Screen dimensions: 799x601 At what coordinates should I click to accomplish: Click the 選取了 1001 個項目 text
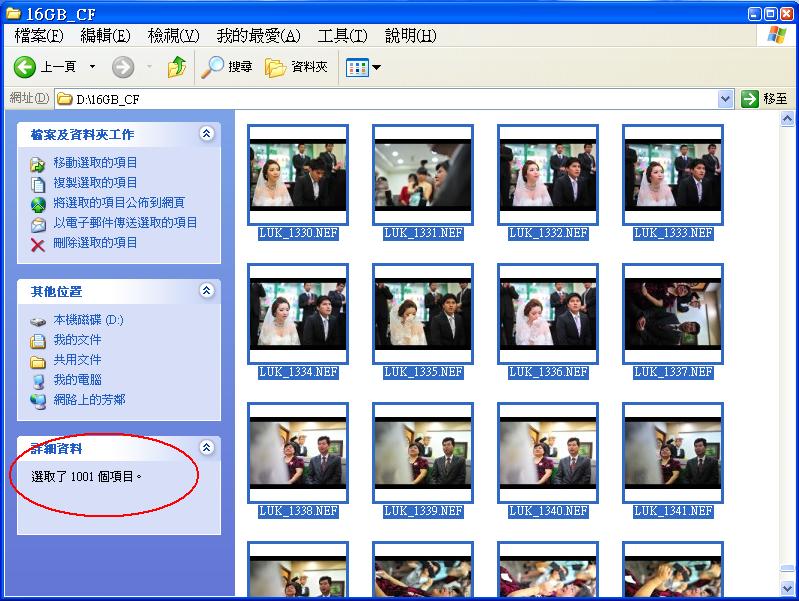pos(86,477)
